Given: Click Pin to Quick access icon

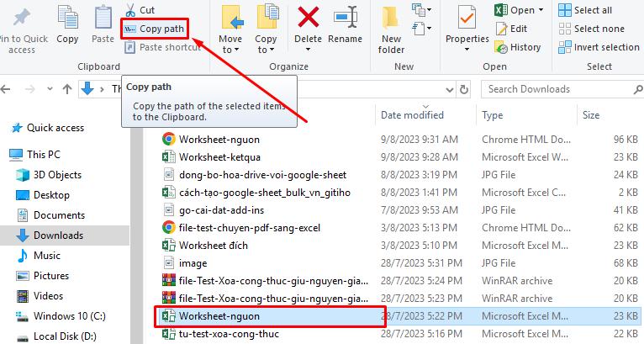Looking at the screenshot, I should 21,17.
